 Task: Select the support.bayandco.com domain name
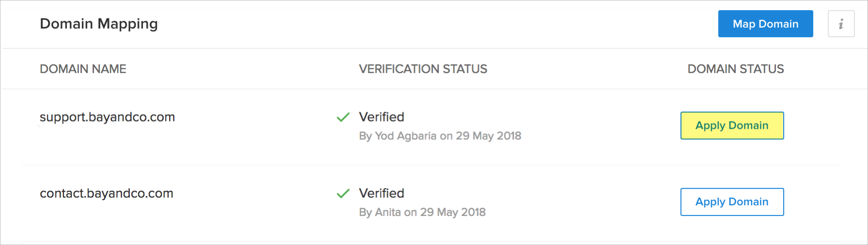click(x=107, y=117)
